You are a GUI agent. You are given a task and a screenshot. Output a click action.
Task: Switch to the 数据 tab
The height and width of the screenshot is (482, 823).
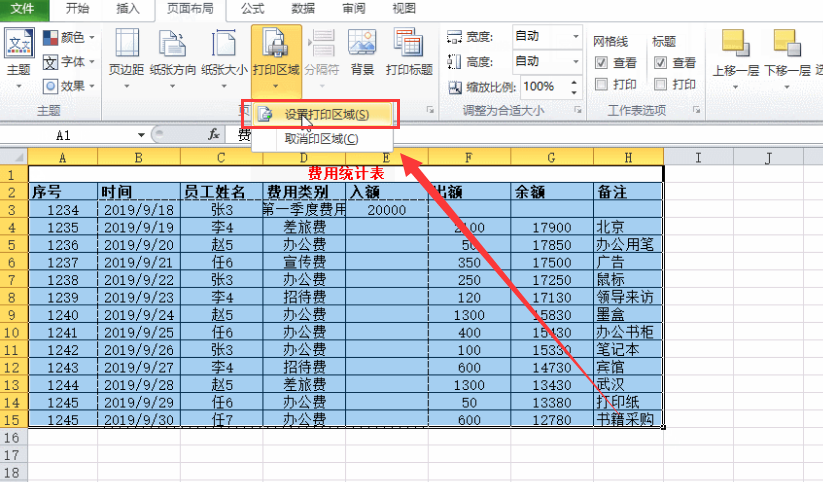[x=303, y=8]
